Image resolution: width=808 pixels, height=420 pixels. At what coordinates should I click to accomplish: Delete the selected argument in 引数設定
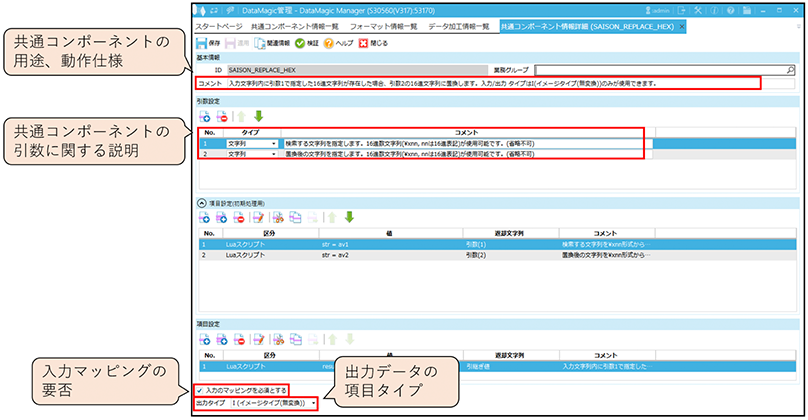tap(222, 117)
